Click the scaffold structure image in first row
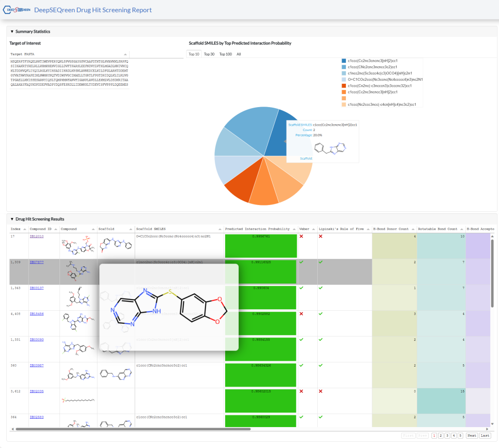 [x=115, y=246]
